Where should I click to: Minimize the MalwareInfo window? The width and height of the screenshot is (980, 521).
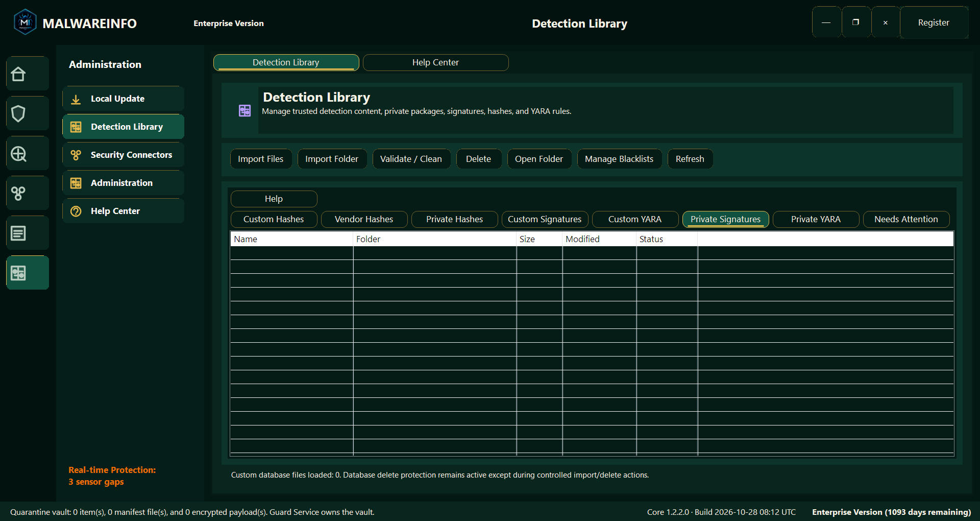coord(826,22)
